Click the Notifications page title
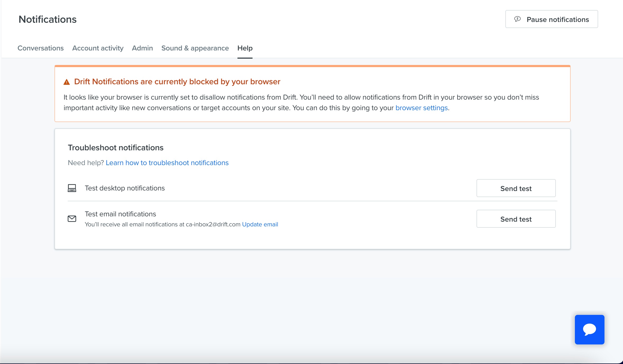The height and width of the screenshot is (364, 623). pos(48,19)
